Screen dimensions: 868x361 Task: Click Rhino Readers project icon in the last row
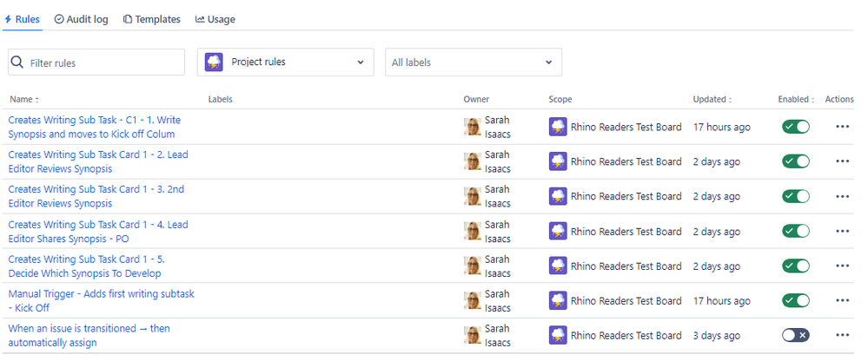558,335
